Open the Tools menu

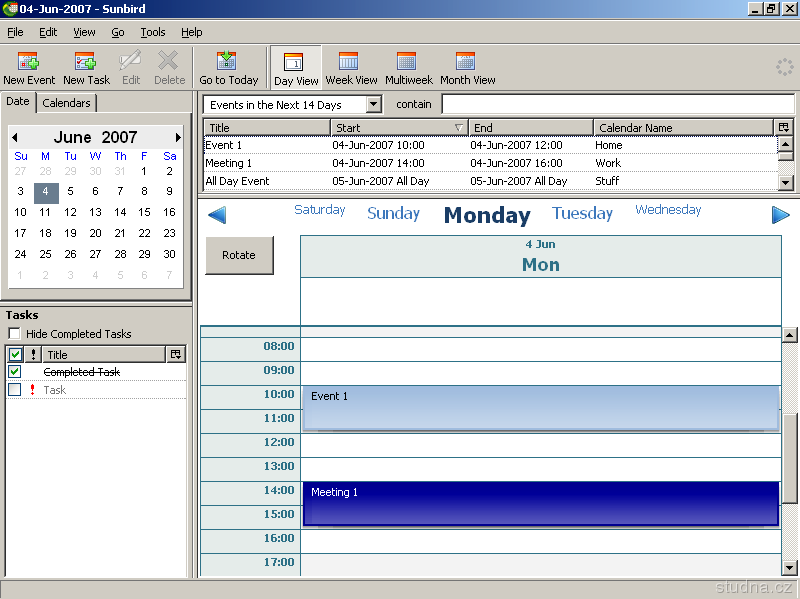pyautogui.click(x=152, y=32)
